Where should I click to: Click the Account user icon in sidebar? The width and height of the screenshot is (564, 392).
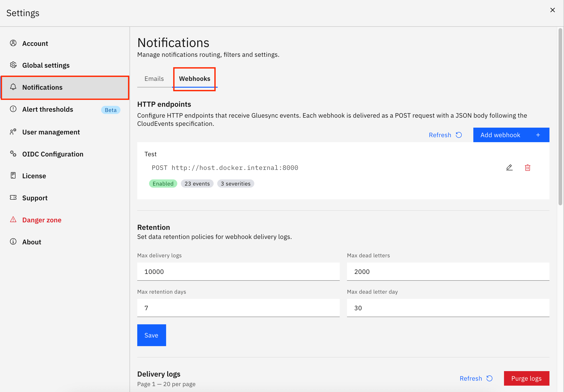click(13, 43)
